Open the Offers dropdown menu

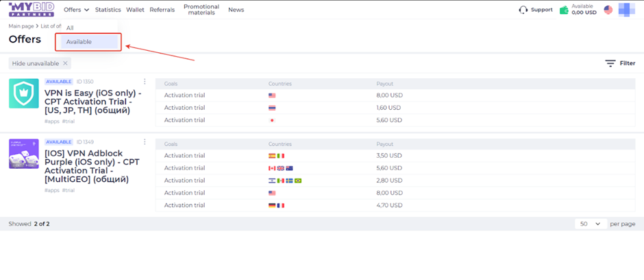77,10
